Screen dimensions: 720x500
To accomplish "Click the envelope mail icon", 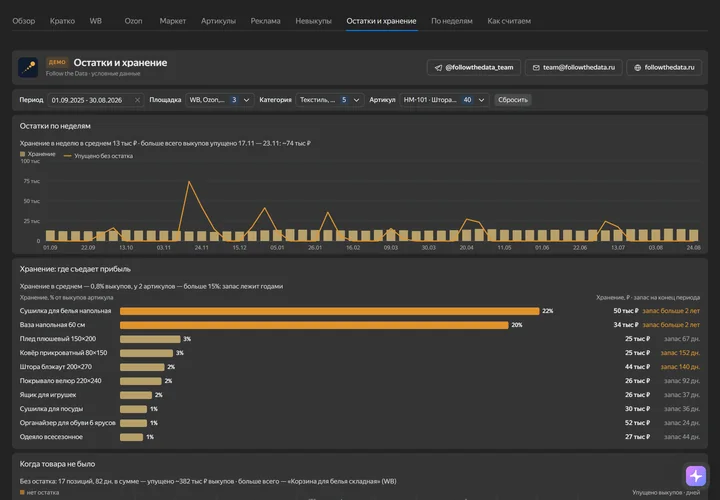I will [536, 68].
